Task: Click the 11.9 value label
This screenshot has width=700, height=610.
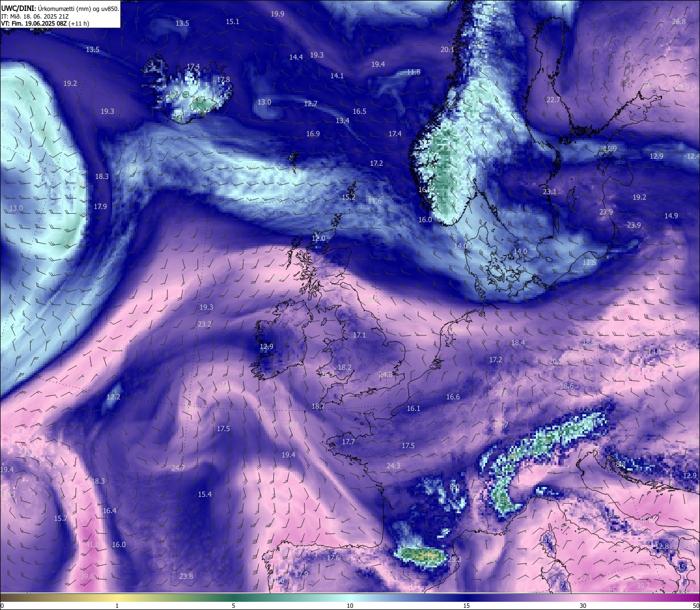Action: point(610,148)
